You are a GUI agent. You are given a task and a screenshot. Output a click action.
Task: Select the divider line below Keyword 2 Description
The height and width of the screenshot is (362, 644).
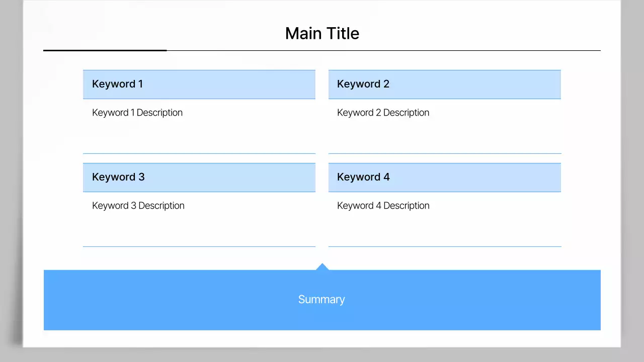[x=444, y=153]
